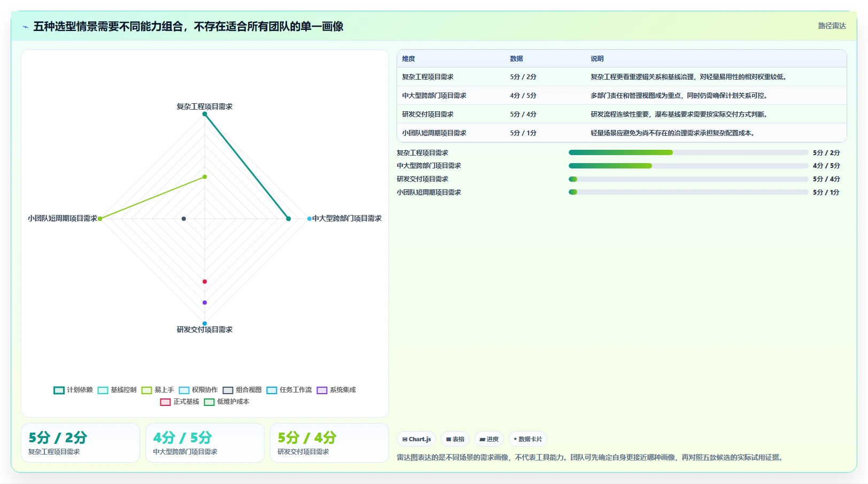Click the 说明 column header

597,59
